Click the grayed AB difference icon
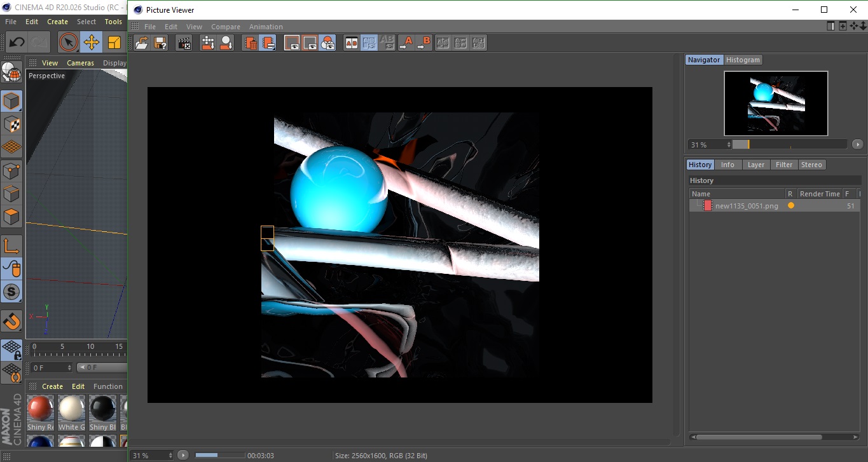This screenshot has height=462, width=868. click(x=387, y=43)
